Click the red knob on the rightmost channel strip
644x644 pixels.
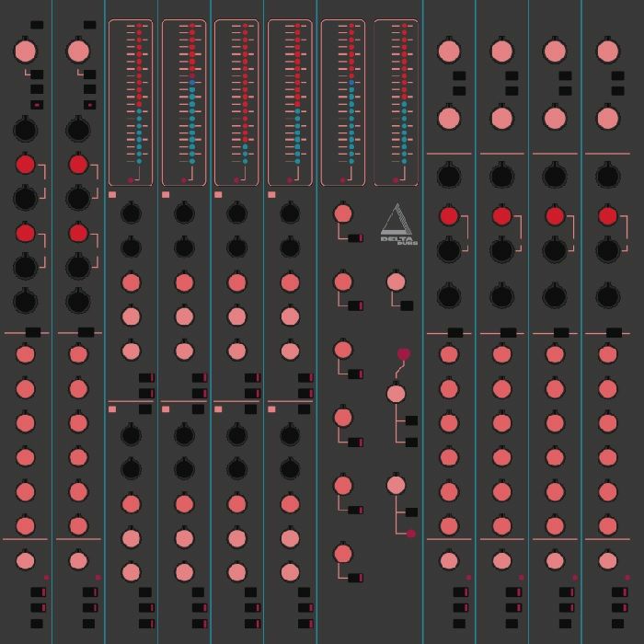click(607, 216)
